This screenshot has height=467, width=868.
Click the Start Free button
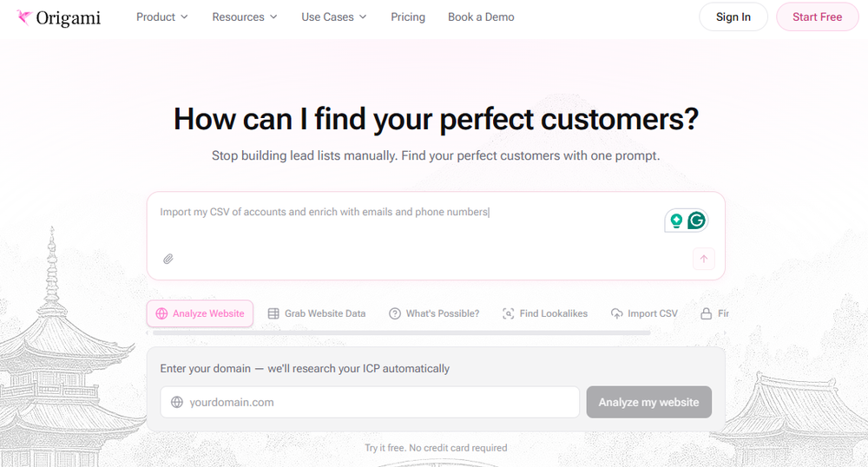pyautogui.click(x=817, y=17)
